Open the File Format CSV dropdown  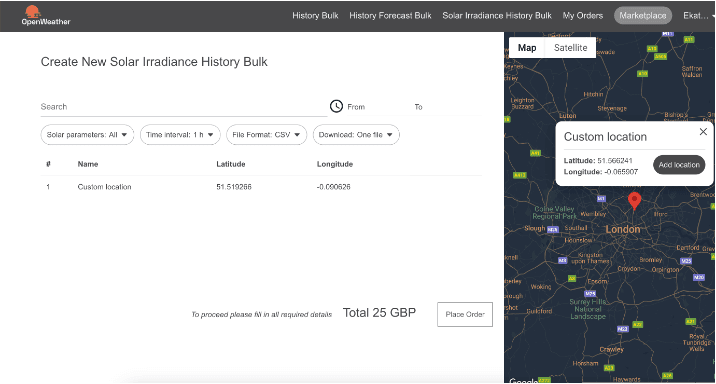pyautogui.click(x=266, y=135)
